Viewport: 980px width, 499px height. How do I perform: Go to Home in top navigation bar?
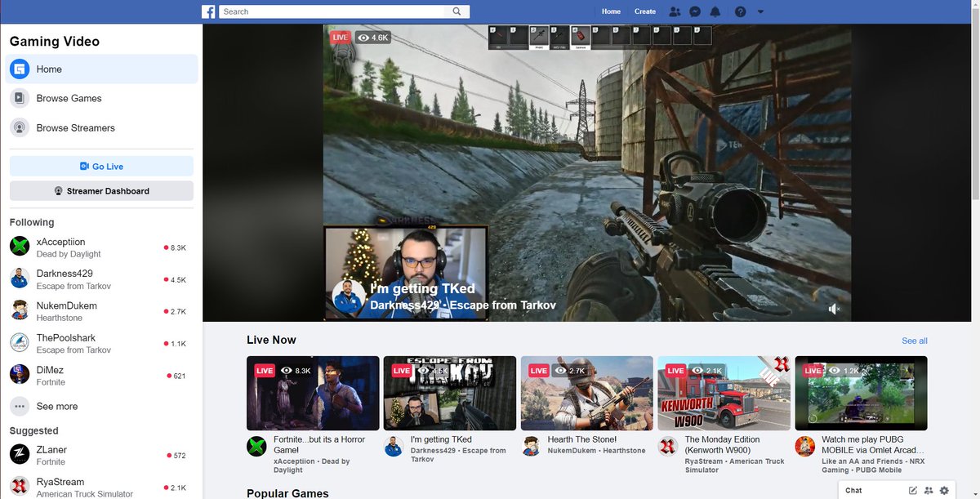[611, 11]
